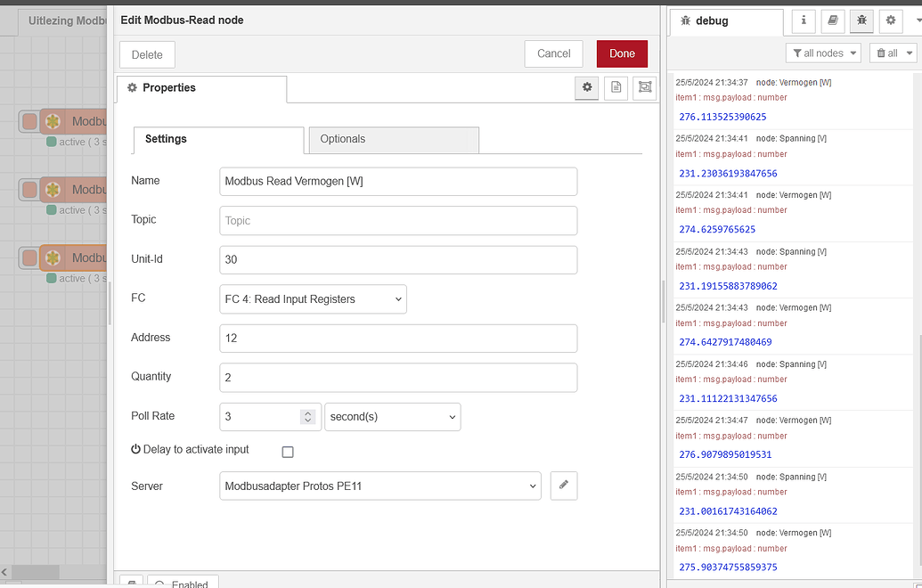Select the Properties header tab
The width and height of the screenshot is (922, 588).
pos(201,89)
